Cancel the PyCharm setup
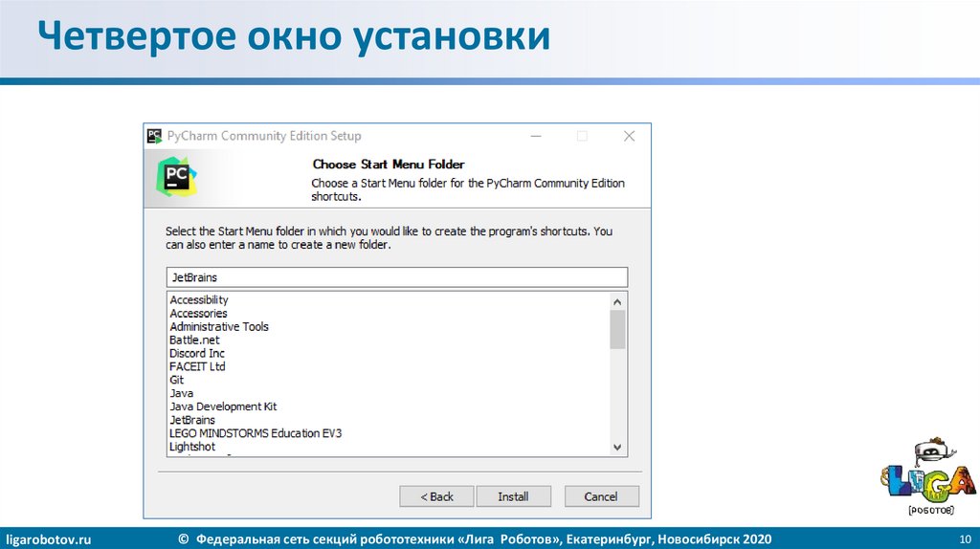The width and height of the screenshot is (980, 549). [601, 496]
